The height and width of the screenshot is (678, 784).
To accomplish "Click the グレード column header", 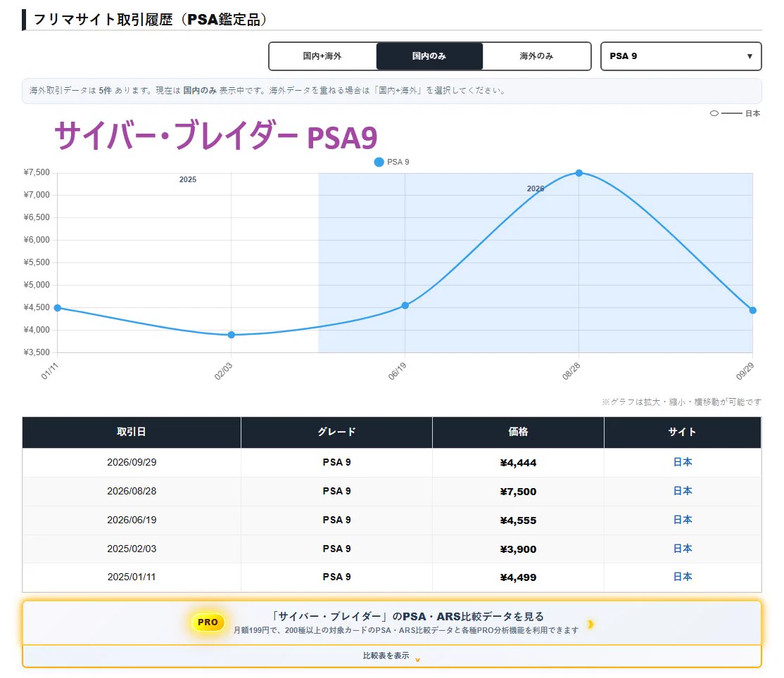I will click(336, 432).
